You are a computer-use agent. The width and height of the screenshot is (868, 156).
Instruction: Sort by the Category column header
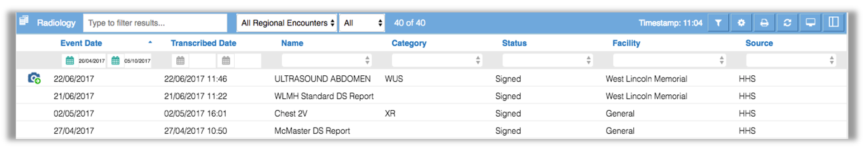pyautogui.click(x=409, y=43)
